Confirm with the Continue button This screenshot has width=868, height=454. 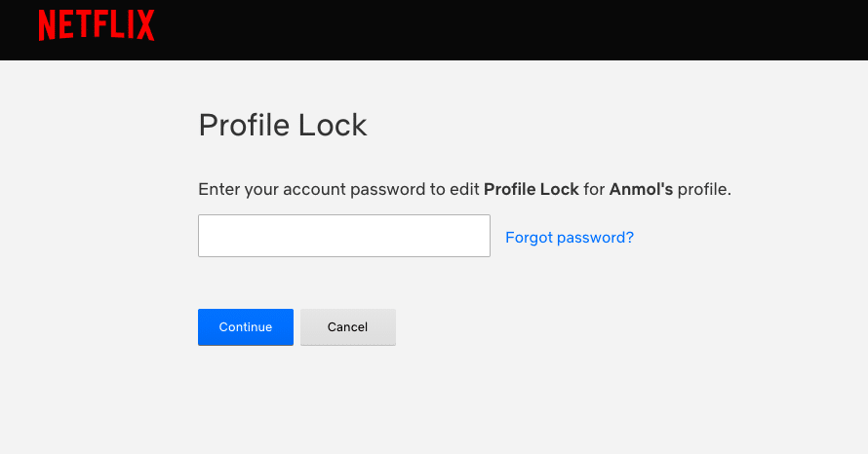point(245,327)
